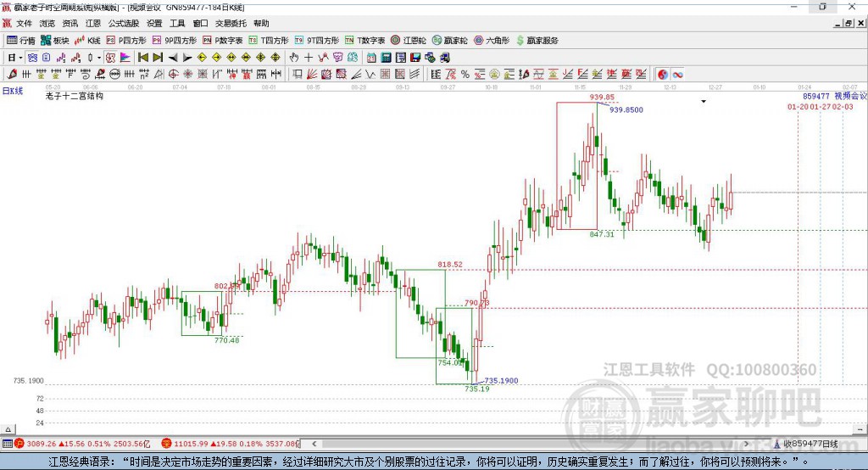Click the 收859477日线 status text

(810, 444)
